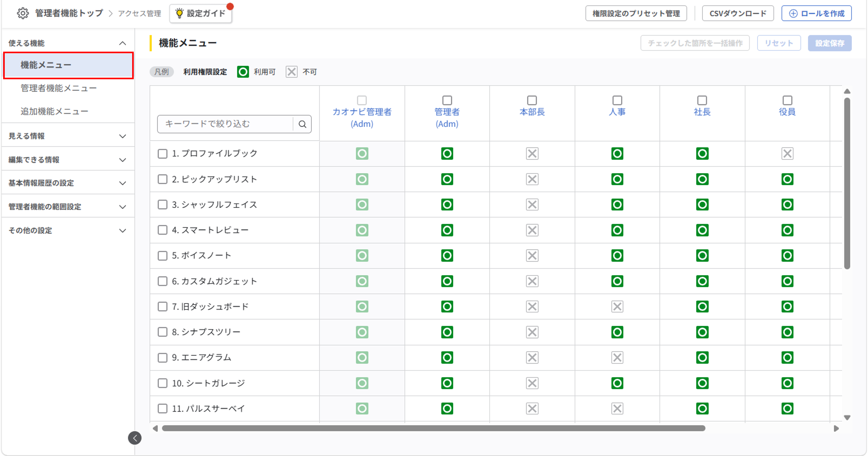Click the CSVダウンロード button
Image resolution: width=868 pixels, height=456 pixels.
tap(738, 13)
